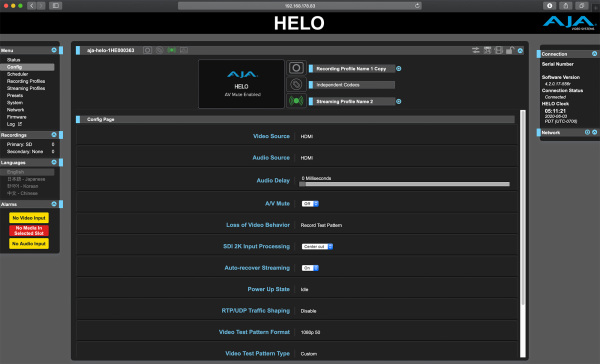Collapse the Languages section

(54, 162)
